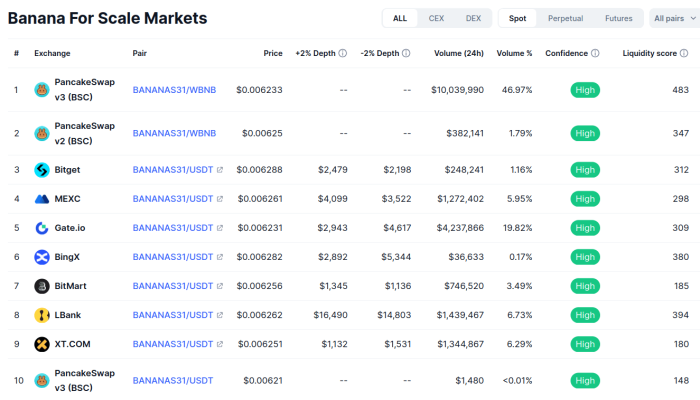Sort by the Liquidity score column header

650,53
